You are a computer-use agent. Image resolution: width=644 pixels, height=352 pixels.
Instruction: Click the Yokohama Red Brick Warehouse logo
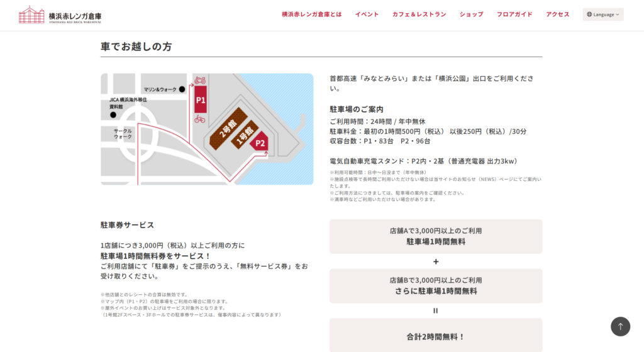pyautogui.click(x=60, y=14)
